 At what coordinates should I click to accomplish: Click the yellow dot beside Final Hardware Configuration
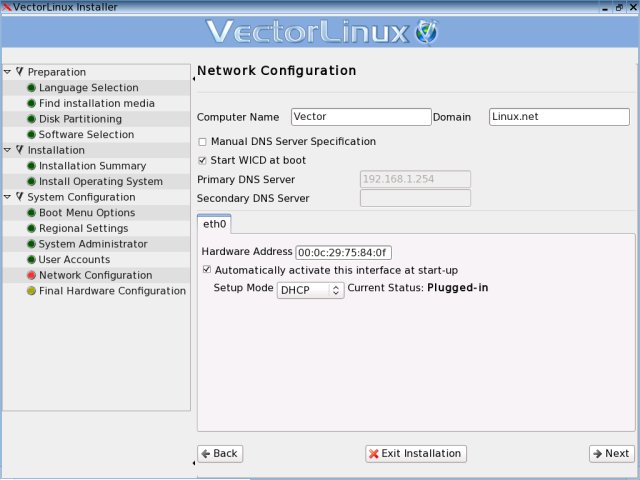tap(31, 291)
